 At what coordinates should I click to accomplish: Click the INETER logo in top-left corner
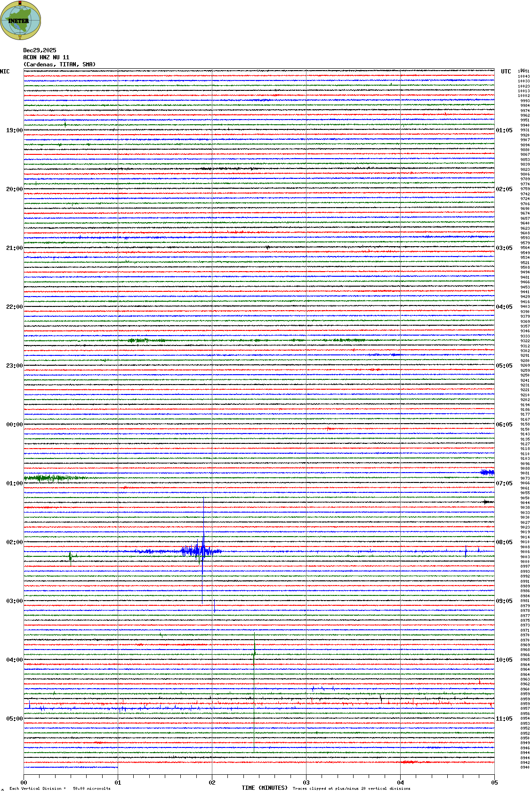20,20
